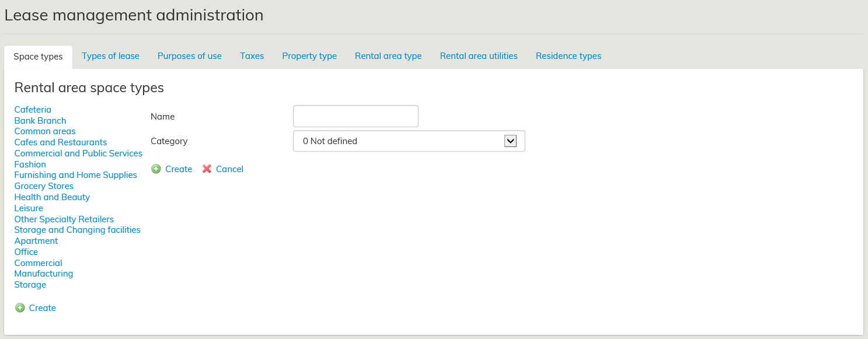Open the Storage and Changing facilities entry
The height and width of the screenshot is (339, 868).
point(78,230)
